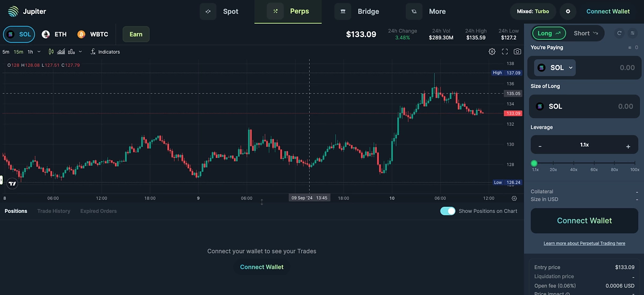644x295 pixels.
Task: Click the green leverage slider handle
Action: click(534, 163)
